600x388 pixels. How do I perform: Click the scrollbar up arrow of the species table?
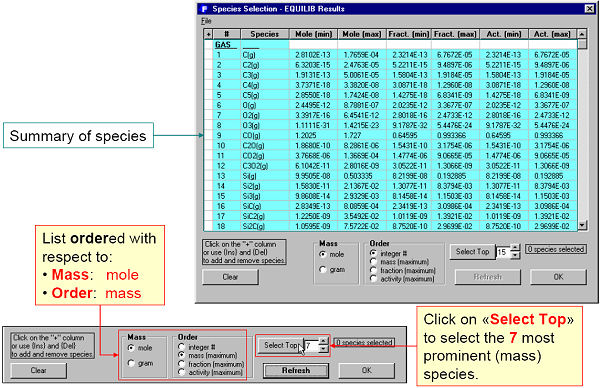click(x=582, y=34)
